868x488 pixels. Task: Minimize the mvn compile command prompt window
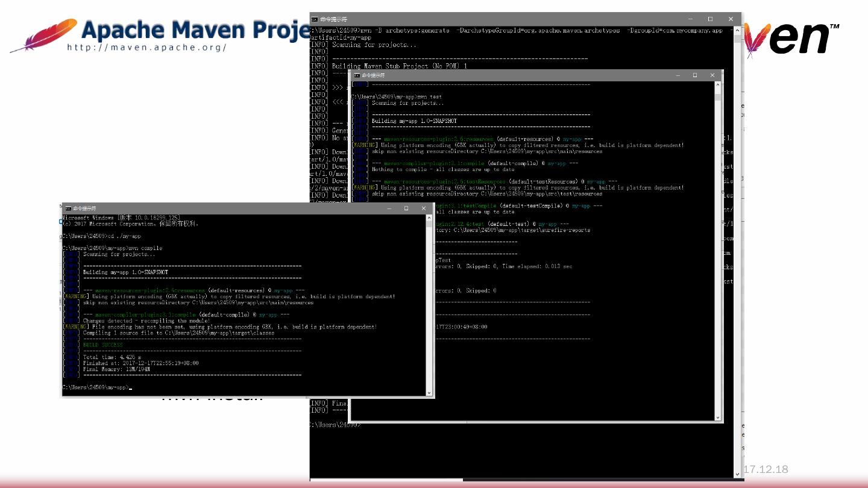(x=389, y=208)
